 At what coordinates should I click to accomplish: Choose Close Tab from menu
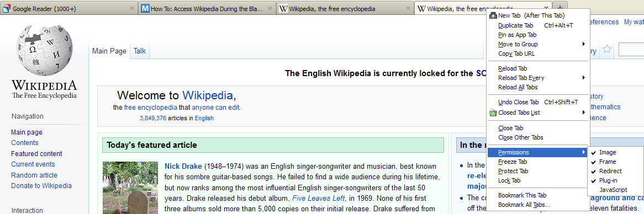click(x=538, y=128)
